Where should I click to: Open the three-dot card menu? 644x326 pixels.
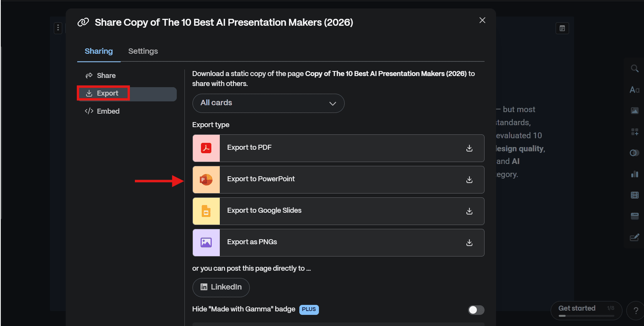point(58,28)
